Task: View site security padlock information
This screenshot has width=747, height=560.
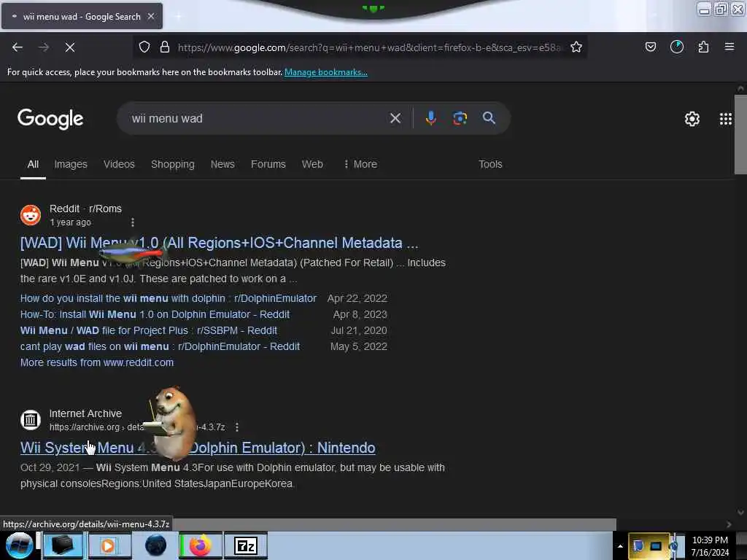Action: click(165, 47)
